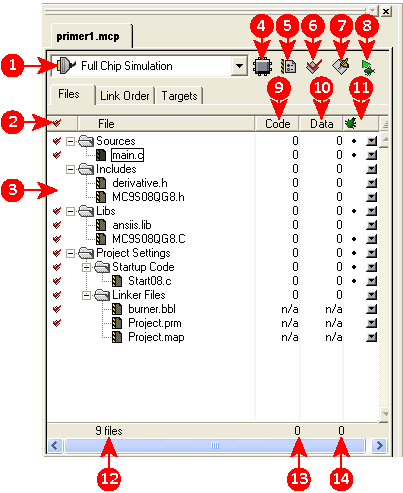Click the bug icon column header

click(351, 123)
